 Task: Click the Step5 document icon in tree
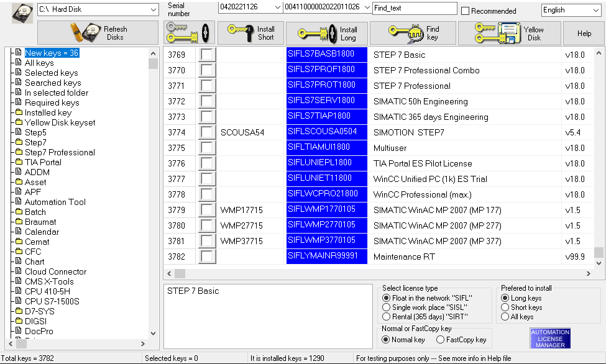19,132
